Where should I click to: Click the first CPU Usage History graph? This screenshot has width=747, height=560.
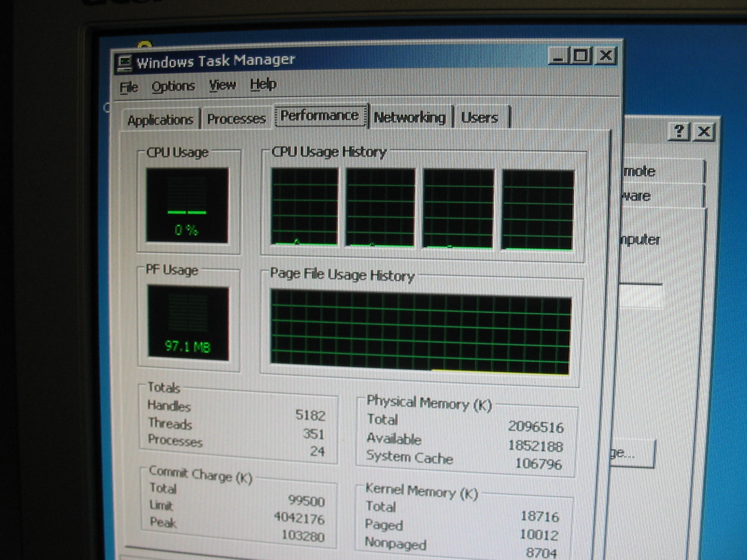point(304,207)
